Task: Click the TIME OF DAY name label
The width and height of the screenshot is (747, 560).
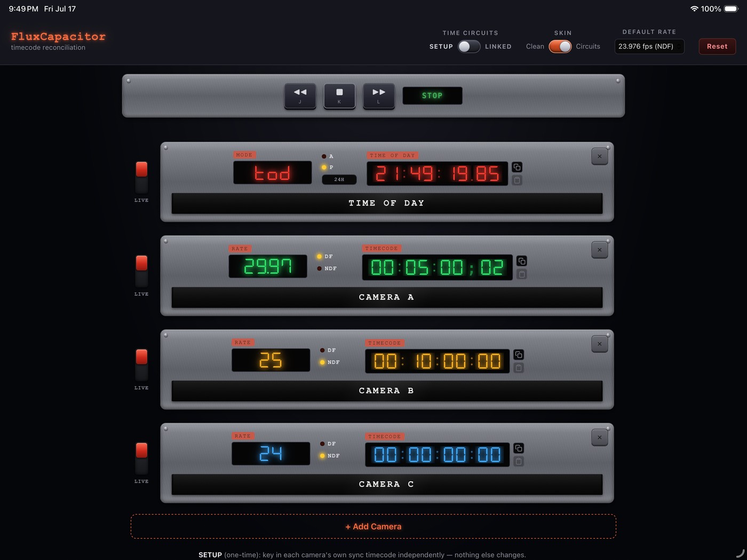Action: 387,203
